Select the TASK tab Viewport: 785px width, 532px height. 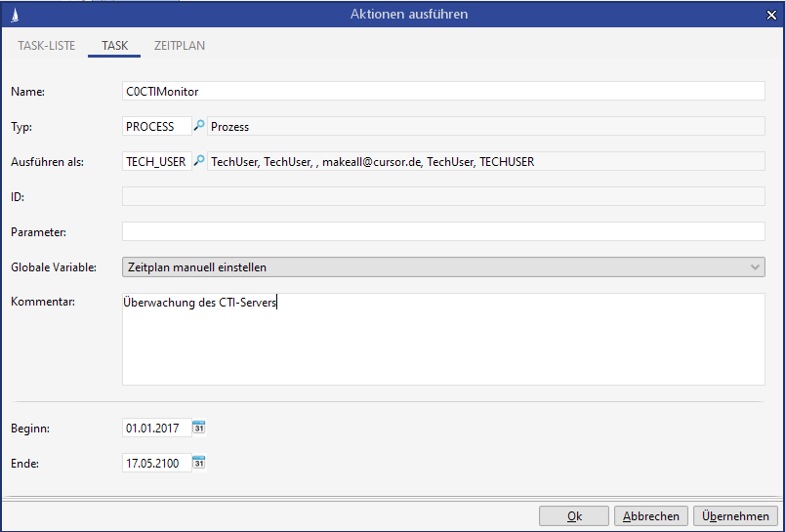tap(114, 46)
